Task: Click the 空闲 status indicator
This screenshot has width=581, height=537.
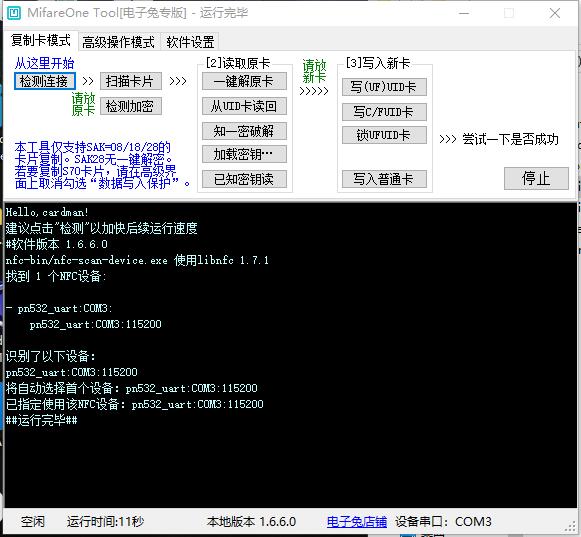Action: tap(33, 521)
